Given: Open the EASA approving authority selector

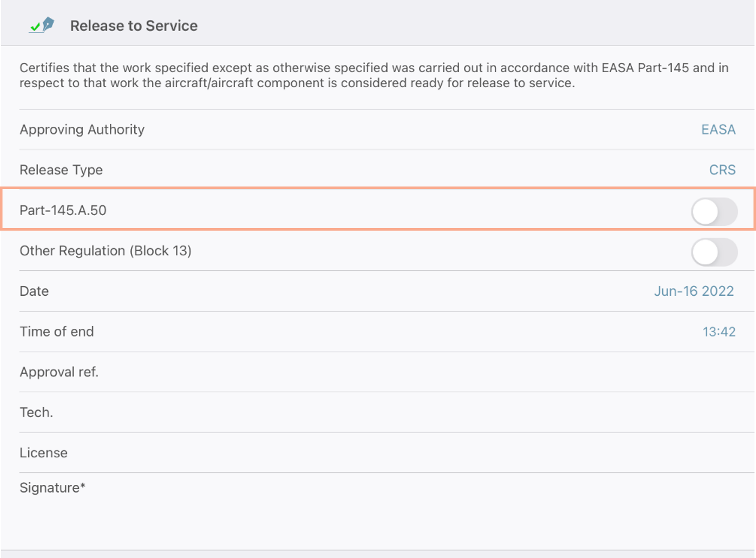Looking at the screenshot, I should (718, 129).
